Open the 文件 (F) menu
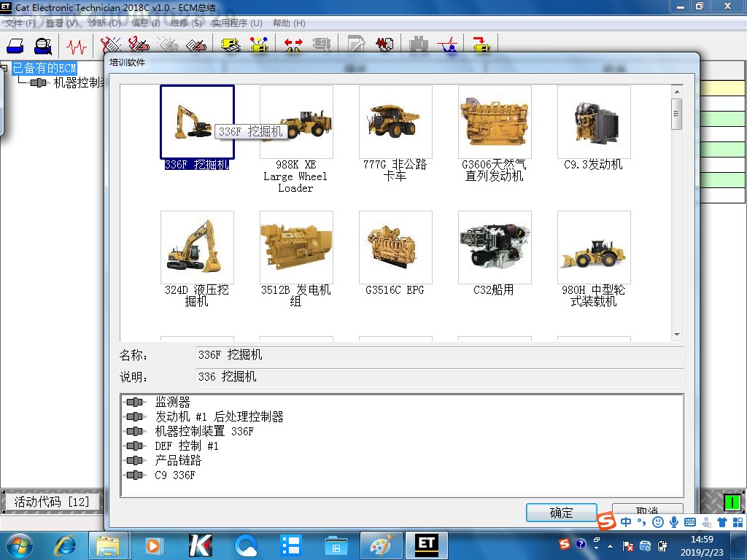Screen dimensions: 747x560 pos(20,23)
